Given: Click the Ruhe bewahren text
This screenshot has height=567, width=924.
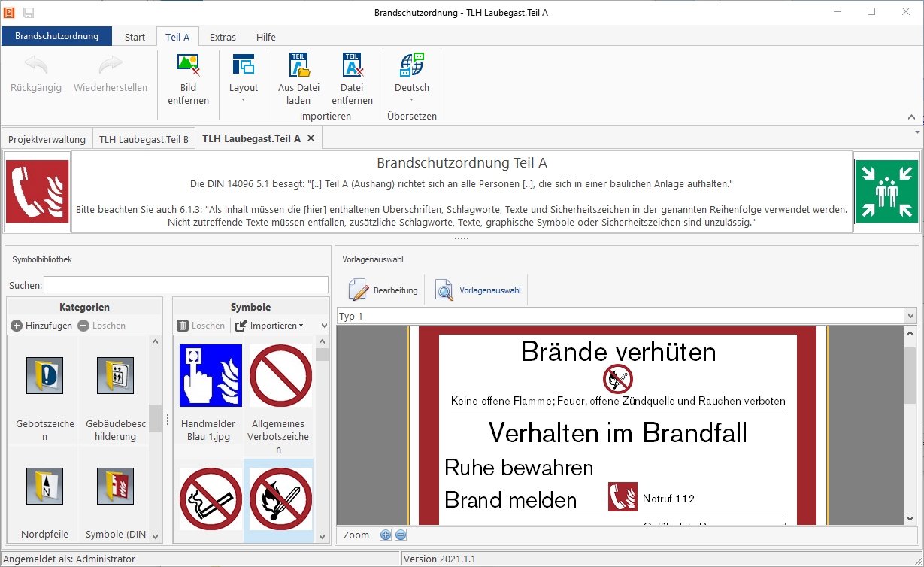Looking at the screenshot, I should pyautogui.click(x=519, y=468).
